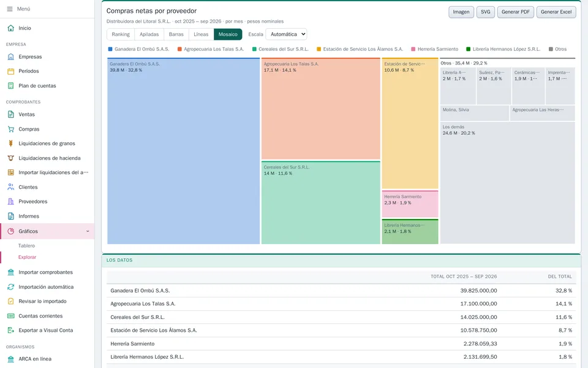Open the hamburger Menú icon
588x368 pixels.
point(10,9)
